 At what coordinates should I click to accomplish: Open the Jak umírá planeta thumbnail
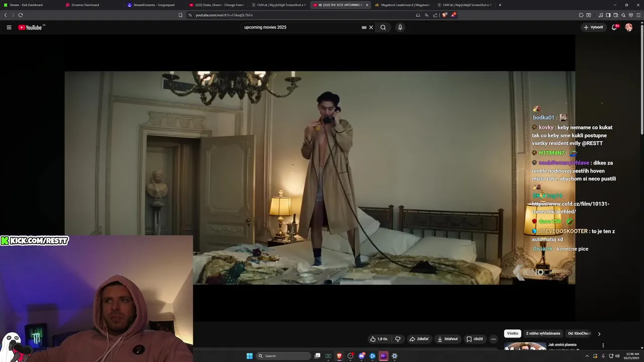click(525, 346)
